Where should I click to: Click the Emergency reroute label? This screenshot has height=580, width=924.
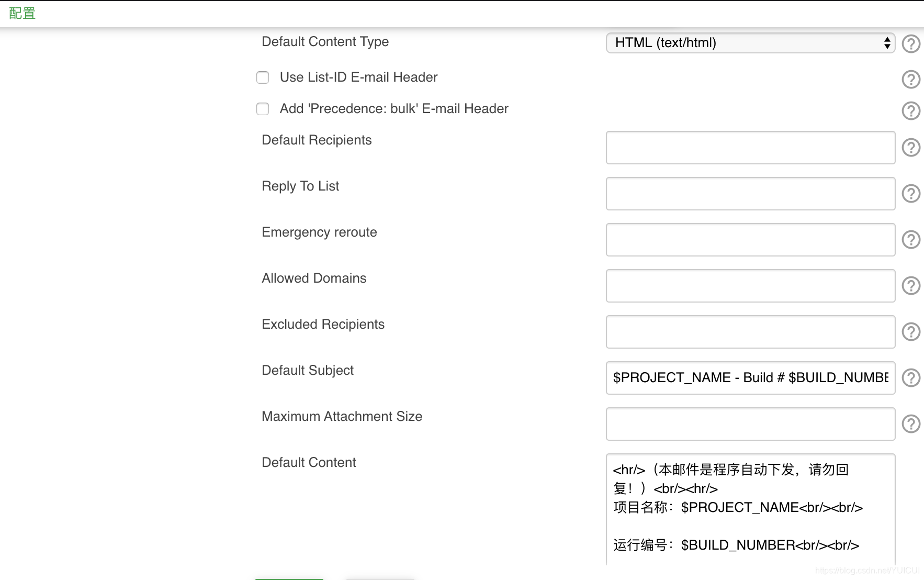point(319,232)
